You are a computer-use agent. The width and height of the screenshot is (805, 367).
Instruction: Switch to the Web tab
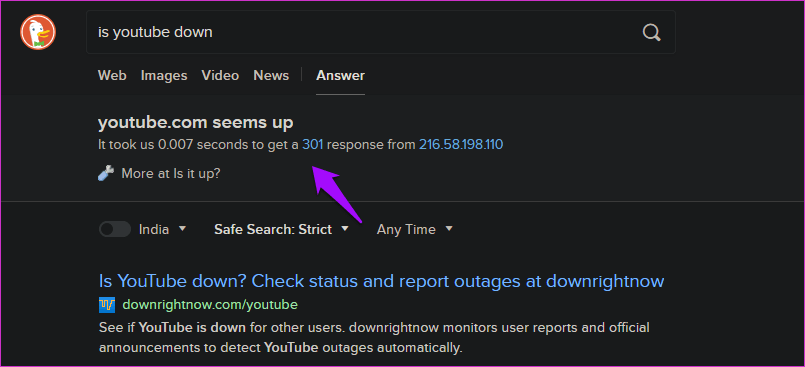(x=112, y=75)
